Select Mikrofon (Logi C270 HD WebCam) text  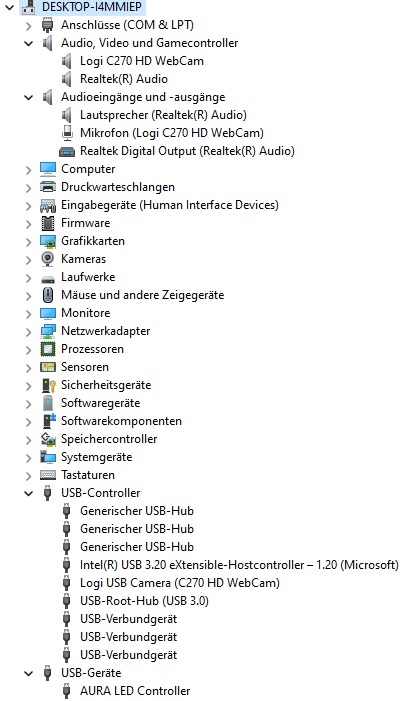click(172, 133)
